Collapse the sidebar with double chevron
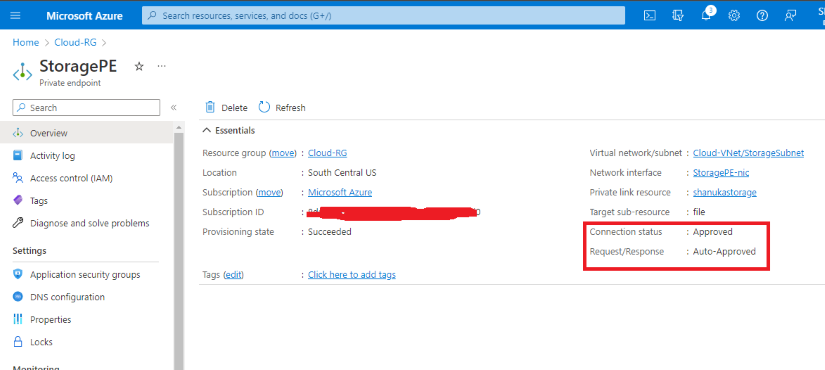This screenshot has height=370, width=825. [x=174, y=108]
